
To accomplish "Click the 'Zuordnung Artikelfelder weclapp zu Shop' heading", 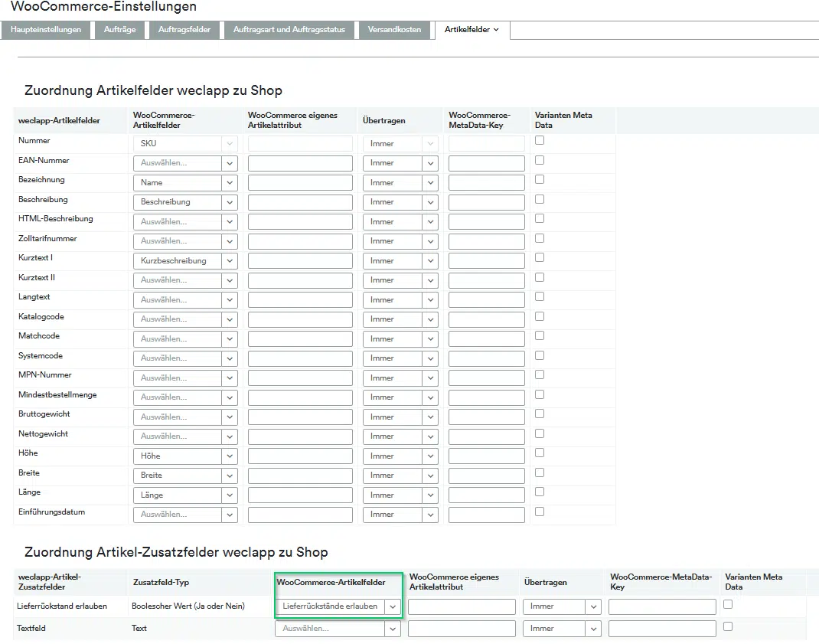I will coord(154,90).
